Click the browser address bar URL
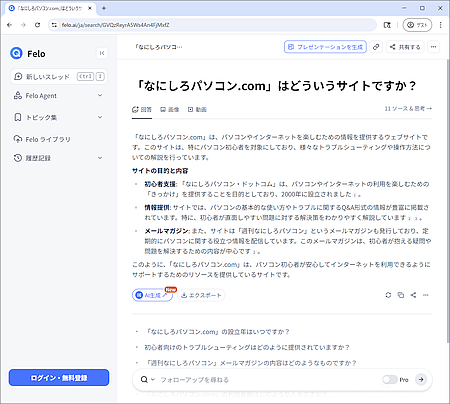450x404 pixels. point(115,25)
